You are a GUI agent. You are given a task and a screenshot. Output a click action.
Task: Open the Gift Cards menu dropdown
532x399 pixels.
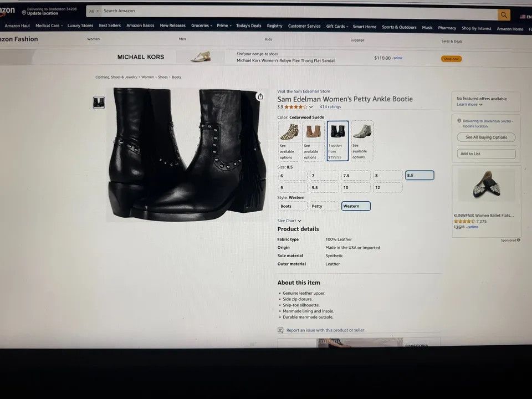(337, 27)
